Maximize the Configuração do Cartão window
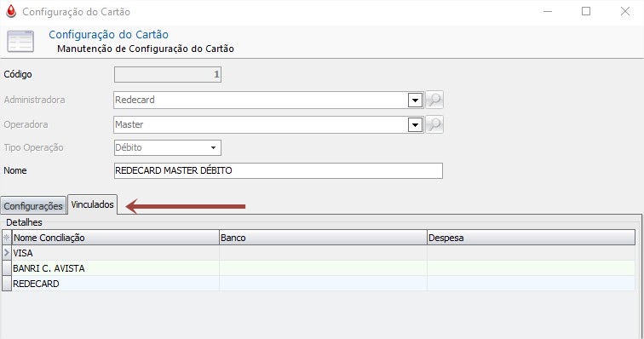The width and height of the screenshot is (644, 339). tap(586, 12)
